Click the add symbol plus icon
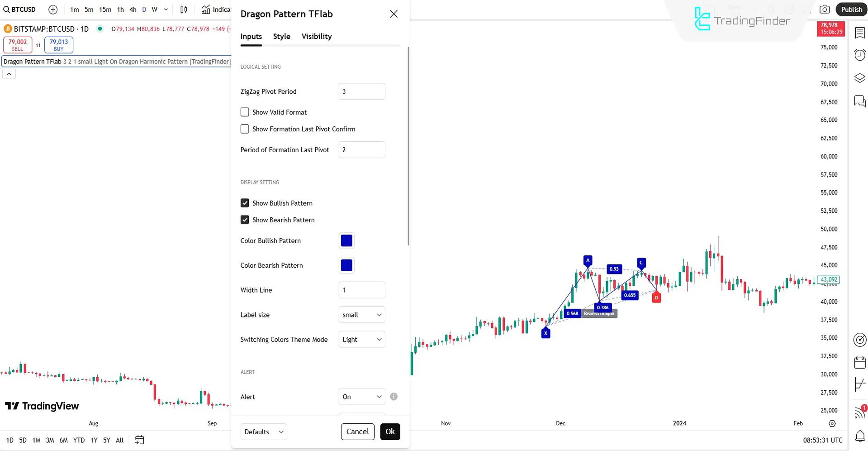The height and width of the screenshot is (451, 868). (53, 10)
